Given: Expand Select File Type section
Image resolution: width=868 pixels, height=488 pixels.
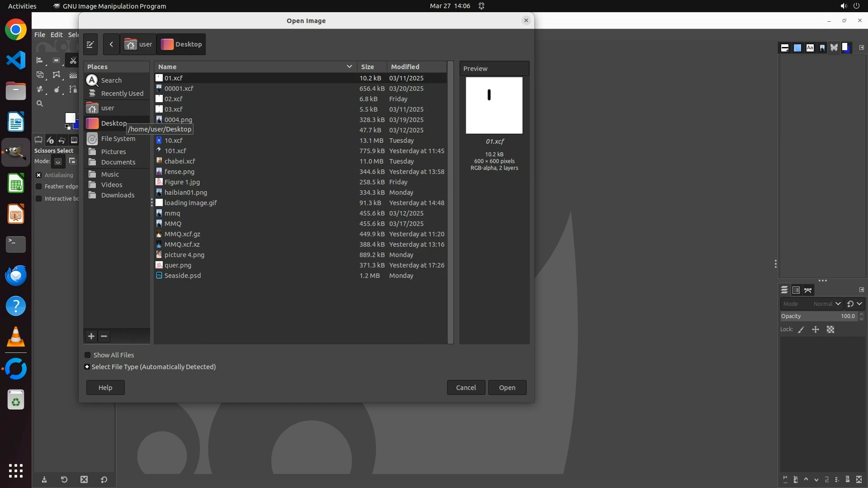Looking at the screenshot, I should (87, 367).
